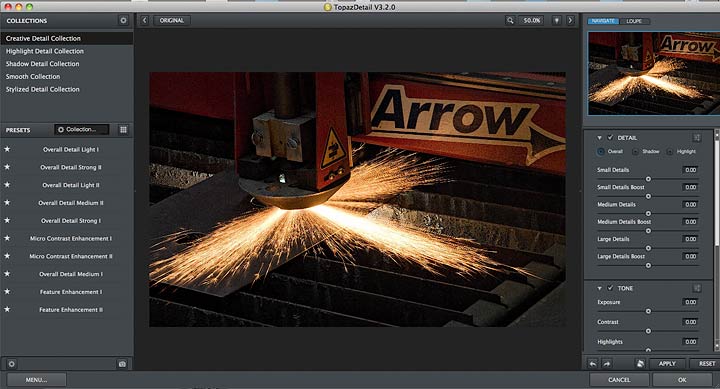The width and height of the screenshot is (720, 389).
Task: Select Highlight Detail Collection
Action: [67, 51]
